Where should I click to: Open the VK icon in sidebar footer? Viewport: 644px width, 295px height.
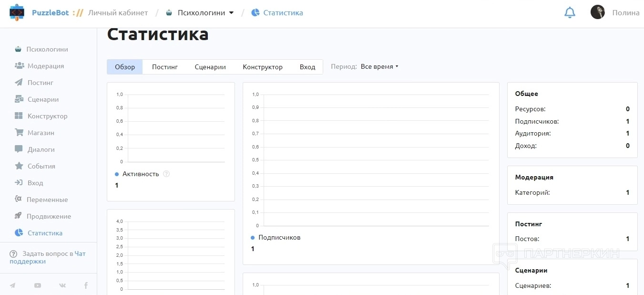click(62, 285)
